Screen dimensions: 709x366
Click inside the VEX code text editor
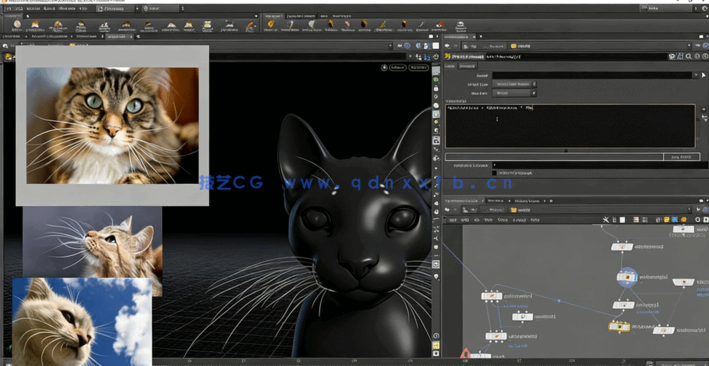pos(570,126)
